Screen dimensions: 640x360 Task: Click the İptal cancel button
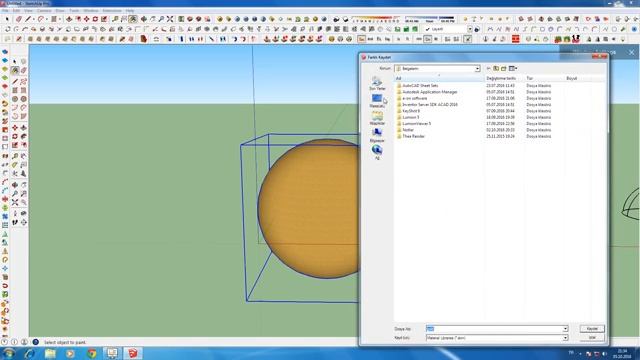pos(592,338)
